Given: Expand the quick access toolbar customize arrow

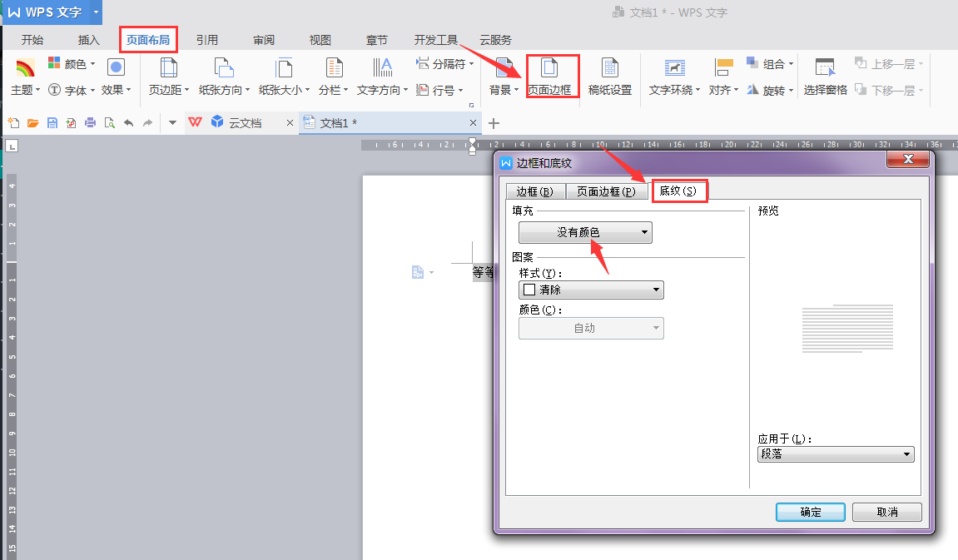Looking at the screenshot, I should point(172,123).
